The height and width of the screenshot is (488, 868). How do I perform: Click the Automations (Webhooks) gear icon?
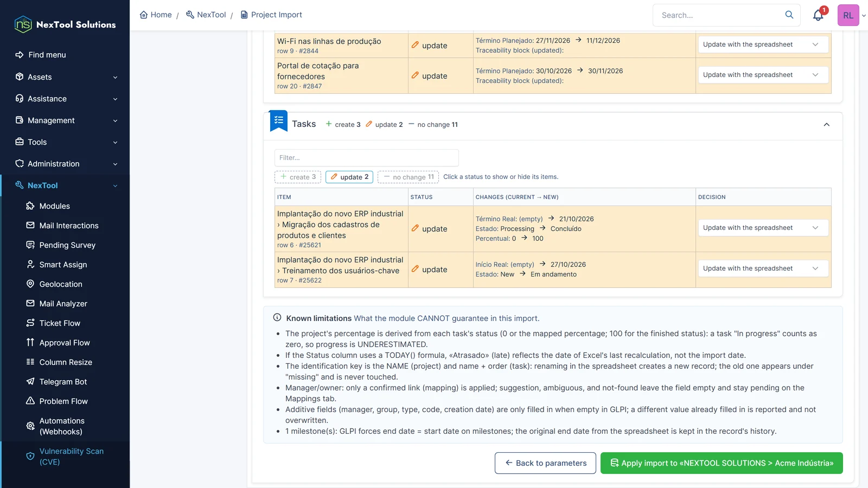(30, 426)
